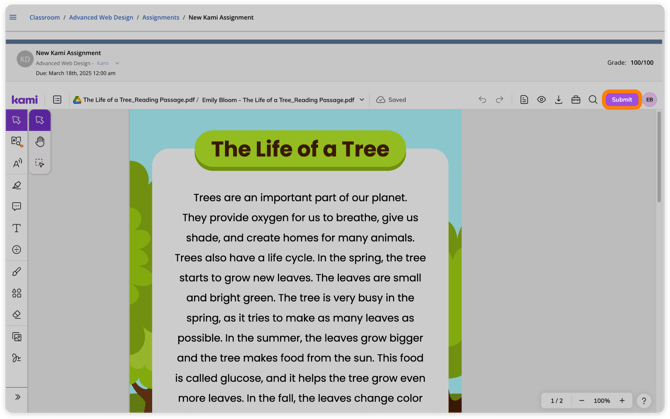The height and width of the screenshot is (419, 670).
Task: Open Classroom breadcrumb link
Action: pos(44,18)
